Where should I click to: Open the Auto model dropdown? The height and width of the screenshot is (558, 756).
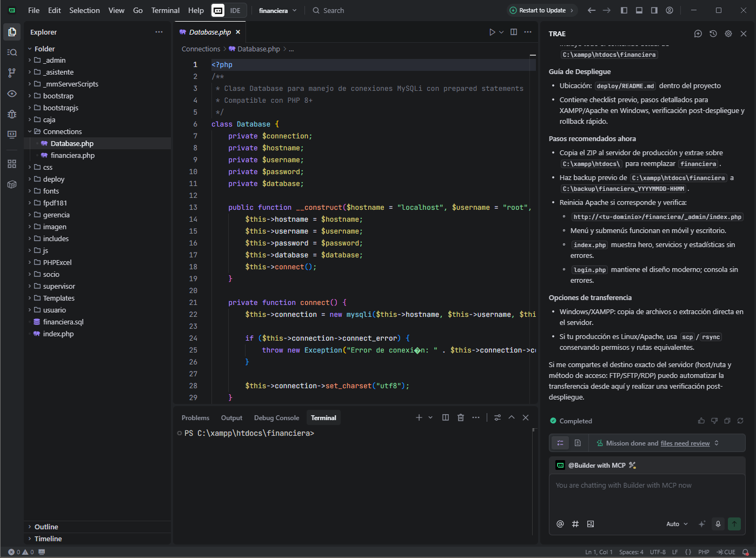point(677,524)
